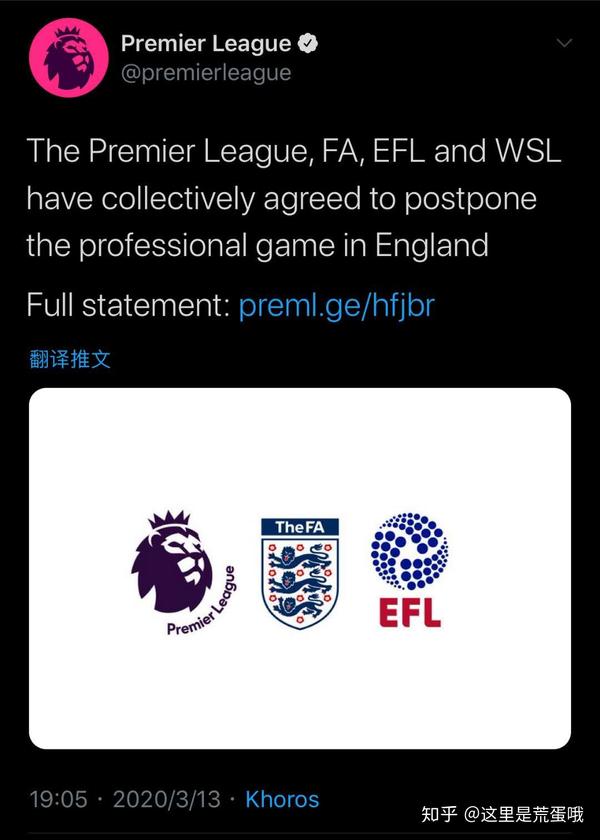
Task: Click the 知乎 watermark logo text
Action: point(439,813)
